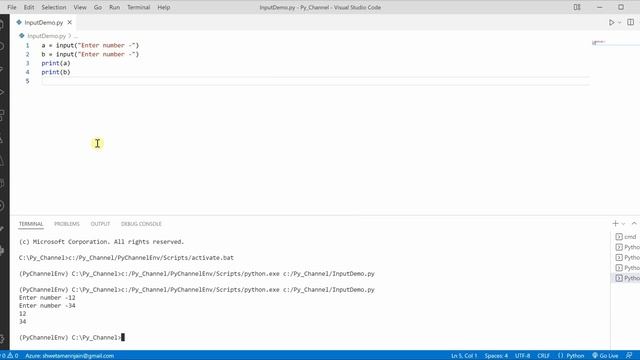This screenshot has height=360, width=640.
Task: Click the Ln 5, Col 1 status entry
Action: click(464, 356)
